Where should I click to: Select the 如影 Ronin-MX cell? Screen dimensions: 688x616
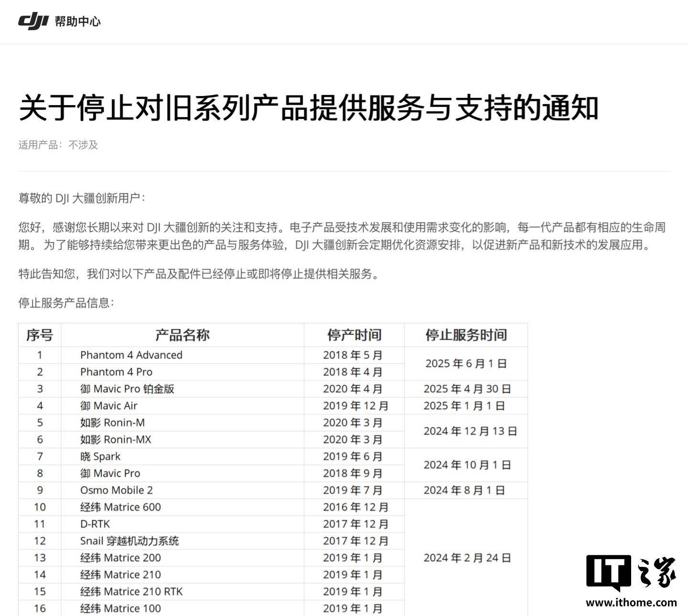coord(183,440)
